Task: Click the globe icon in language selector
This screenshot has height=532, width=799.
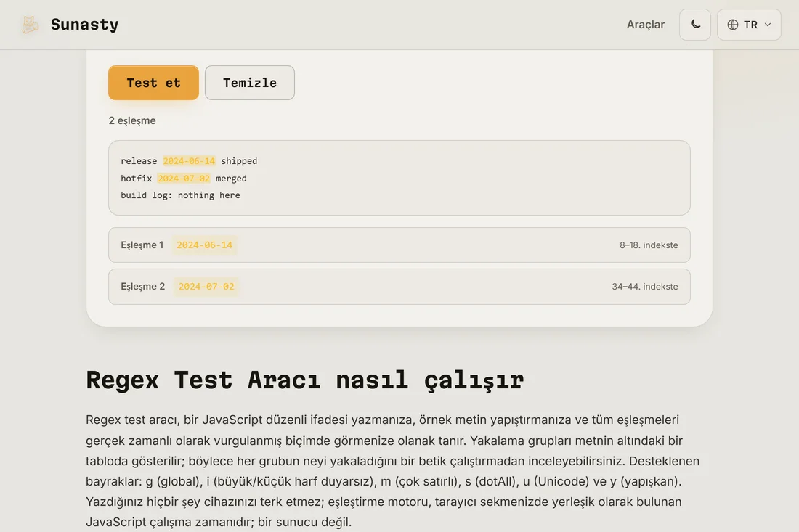Action: tap(733, 25)
